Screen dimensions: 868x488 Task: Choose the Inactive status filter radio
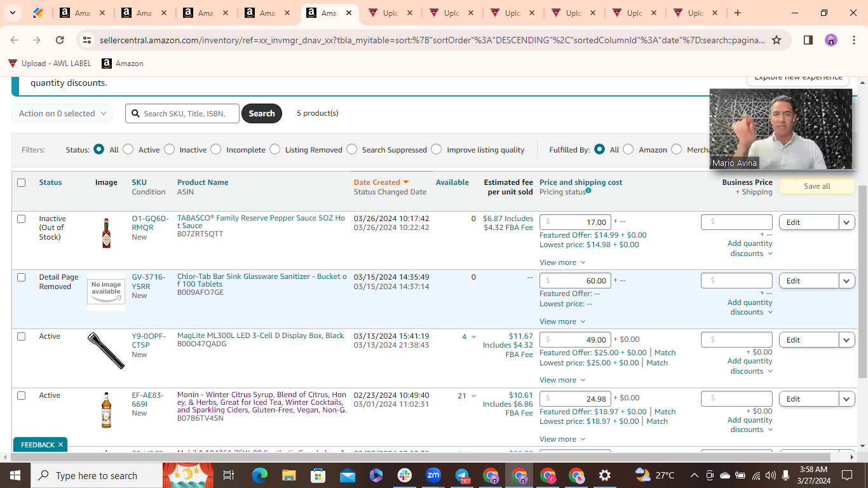169,149
